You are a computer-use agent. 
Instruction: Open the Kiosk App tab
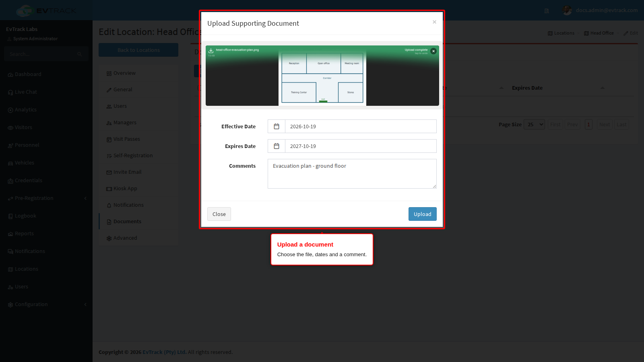(138, 189)
